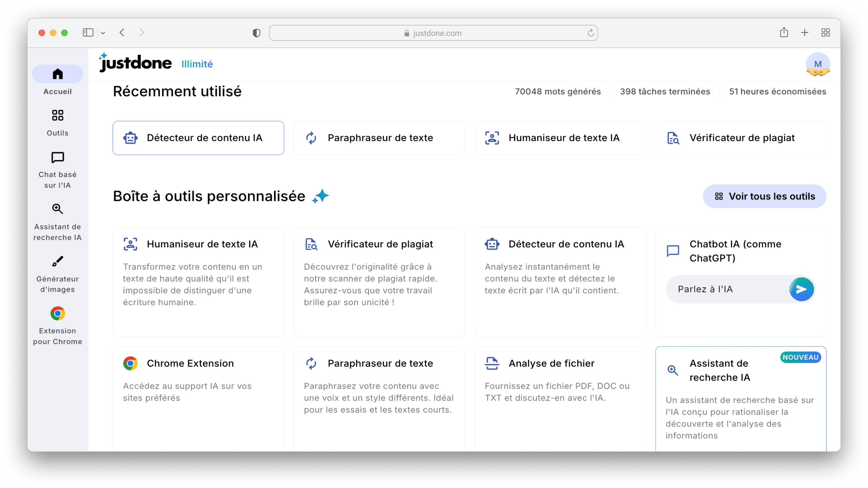Open Chat basé sur l'IA sidebar icon
The image size is (868, 488).
click(58, 157)
